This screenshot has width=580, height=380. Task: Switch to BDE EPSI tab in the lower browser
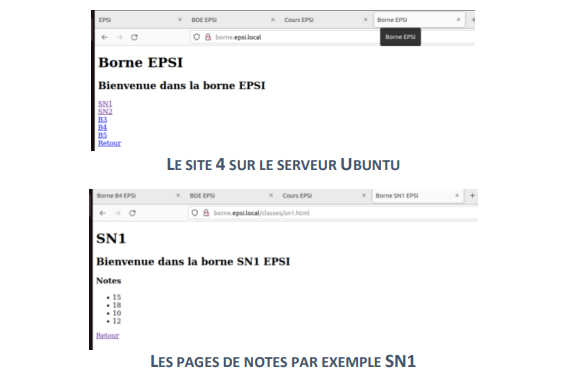(232, 195)
